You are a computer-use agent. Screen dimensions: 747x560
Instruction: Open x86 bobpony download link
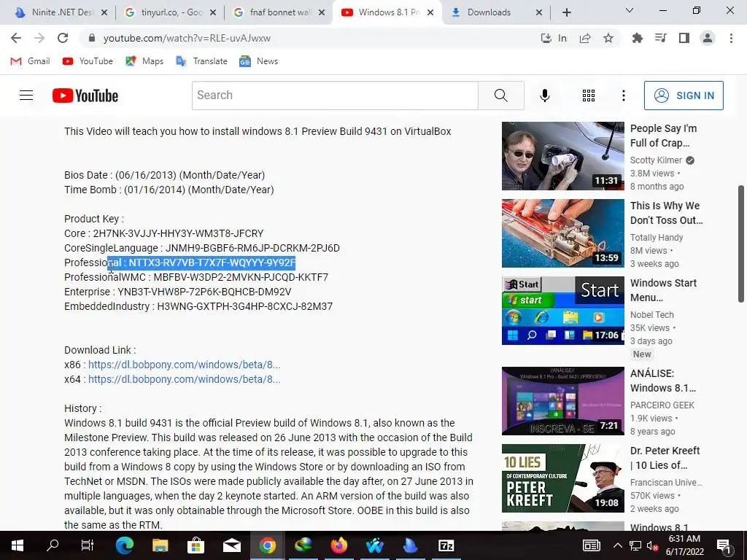coord(184,365)
